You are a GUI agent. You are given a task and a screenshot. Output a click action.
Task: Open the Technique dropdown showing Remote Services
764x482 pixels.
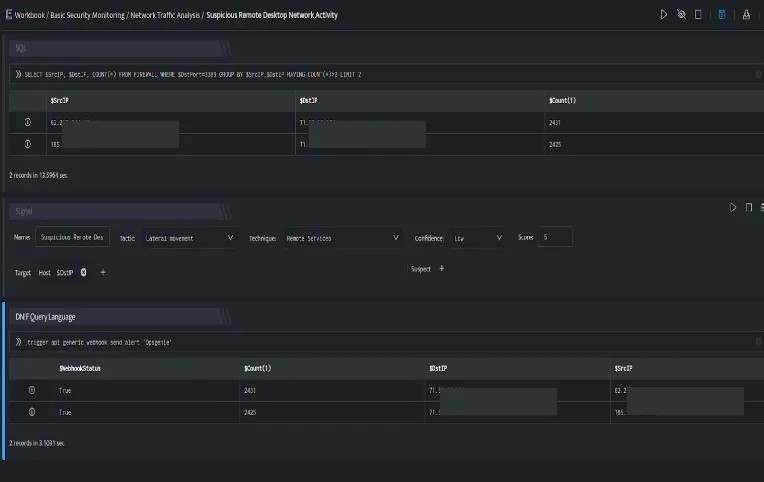pyautogui.click(x=343, y=238)
